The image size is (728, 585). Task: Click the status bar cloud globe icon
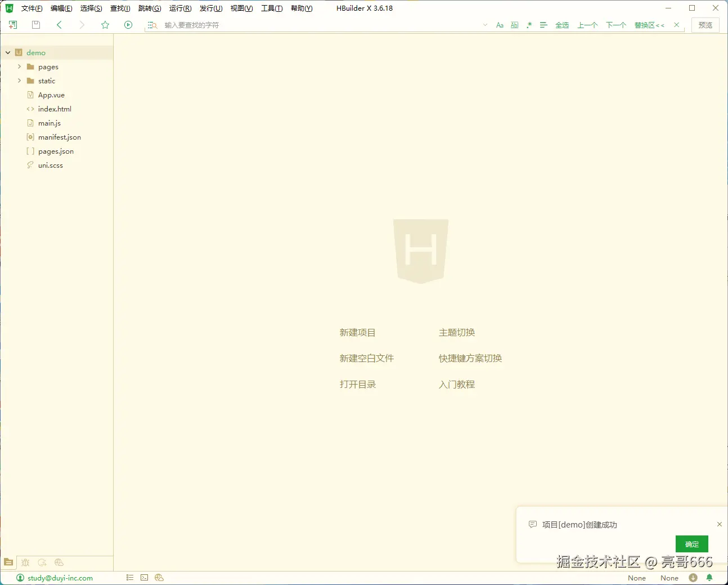(159, 578)
